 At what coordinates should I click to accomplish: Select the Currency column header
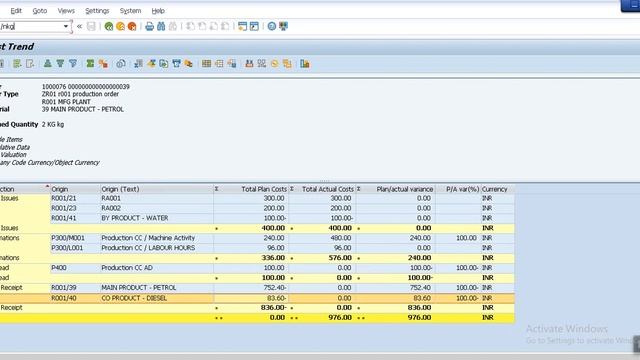click(498, 189)
